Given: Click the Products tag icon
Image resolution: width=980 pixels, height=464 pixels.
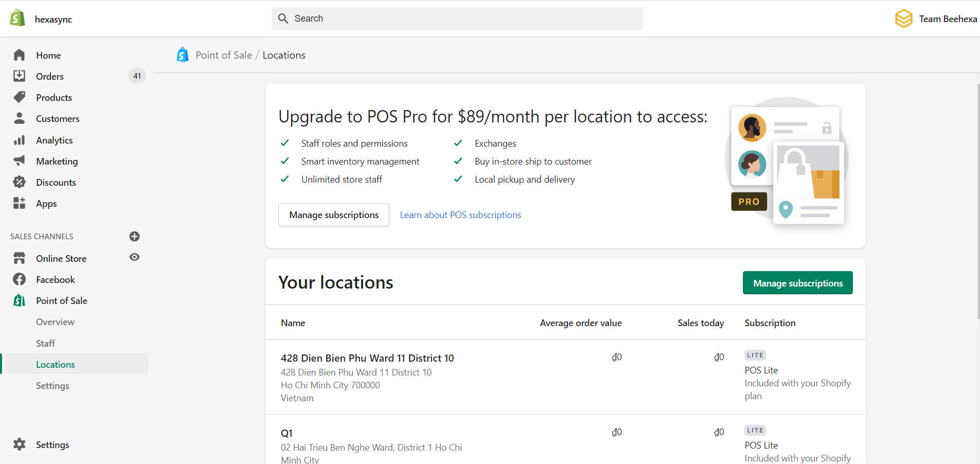Looking at the screenshot, I should [20, 97].
